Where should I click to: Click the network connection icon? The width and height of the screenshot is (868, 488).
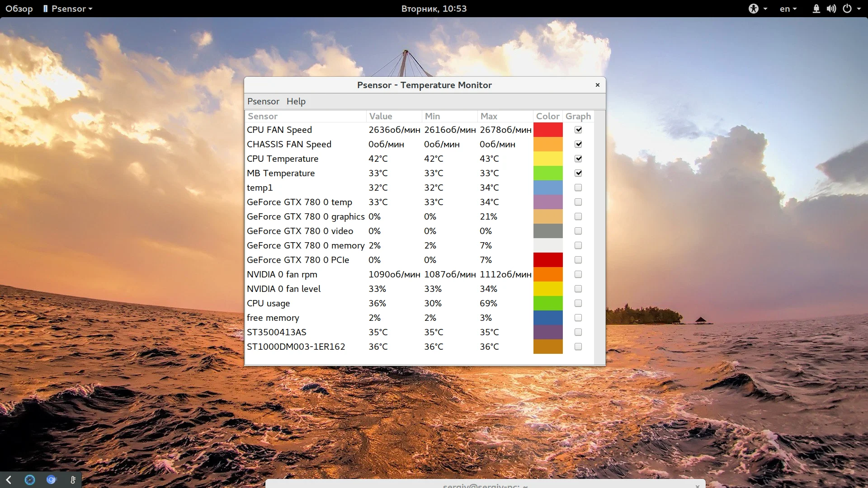(816, 9)
